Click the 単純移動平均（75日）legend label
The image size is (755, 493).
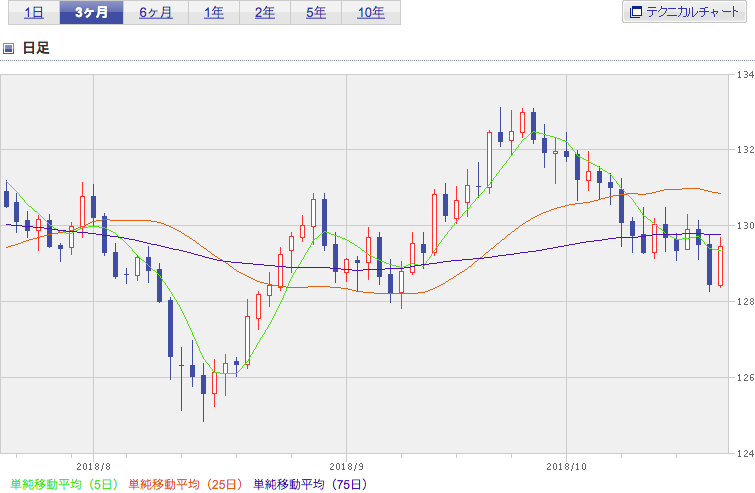[x=311, y=484]
